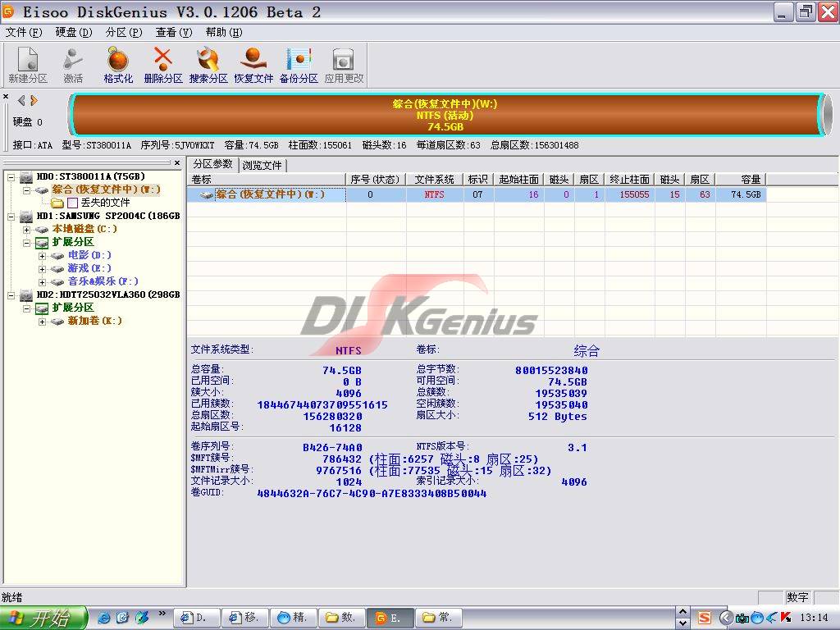Click the extended partition icon under HD2 HDT725032VLA360

tap(42, 308)
